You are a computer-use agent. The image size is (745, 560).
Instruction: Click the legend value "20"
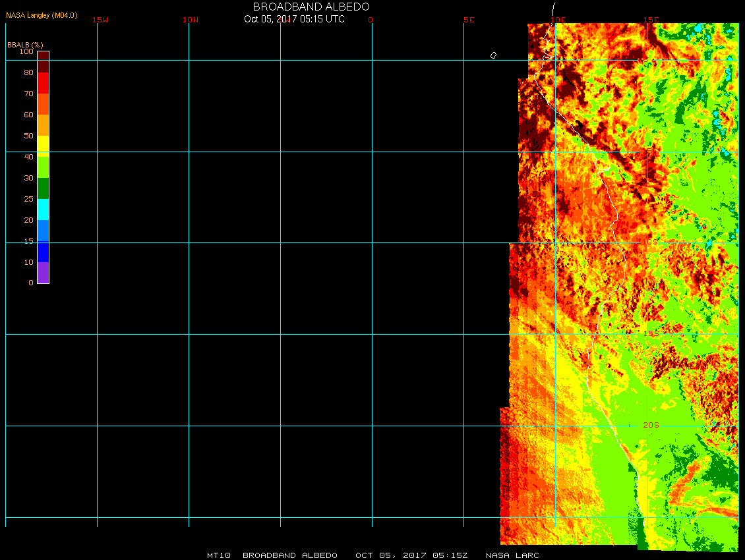pos(29,220)
